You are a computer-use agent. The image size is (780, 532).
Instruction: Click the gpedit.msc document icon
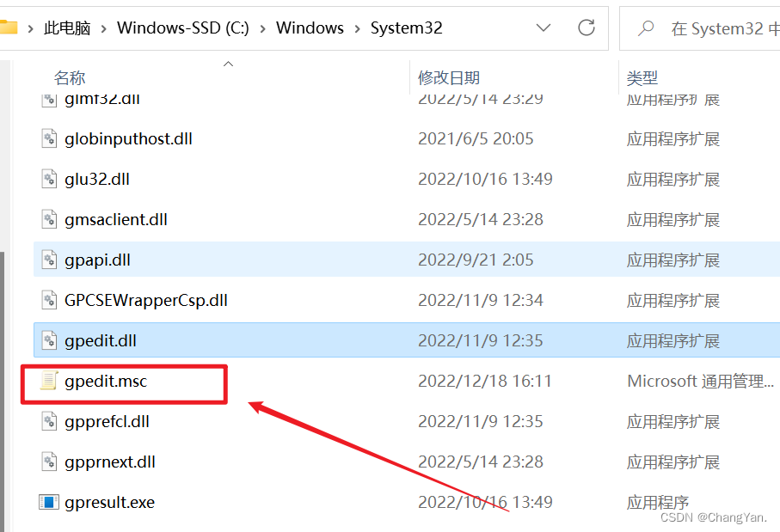coord(49,380)
